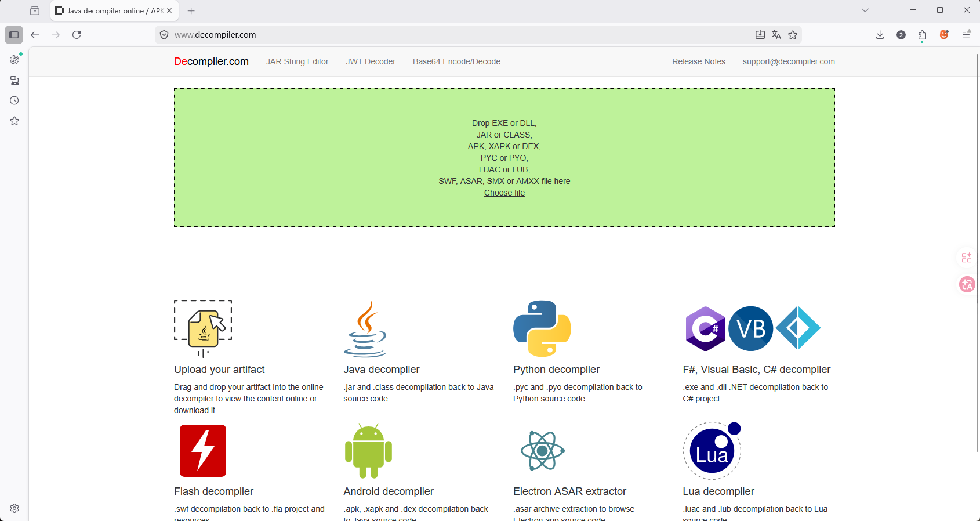
Task: Reload the page with refresh icon
Action: [x=77, y=35]
